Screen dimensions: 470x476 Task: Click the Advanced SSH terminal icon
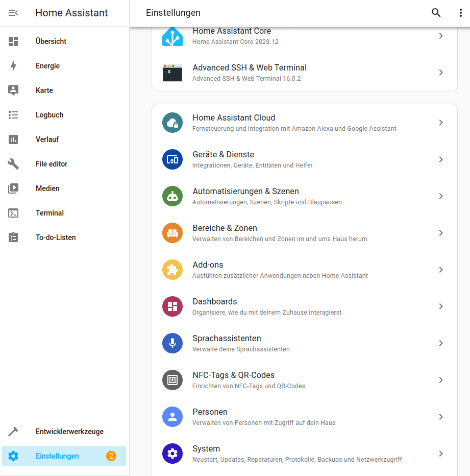tap(172, 73)
